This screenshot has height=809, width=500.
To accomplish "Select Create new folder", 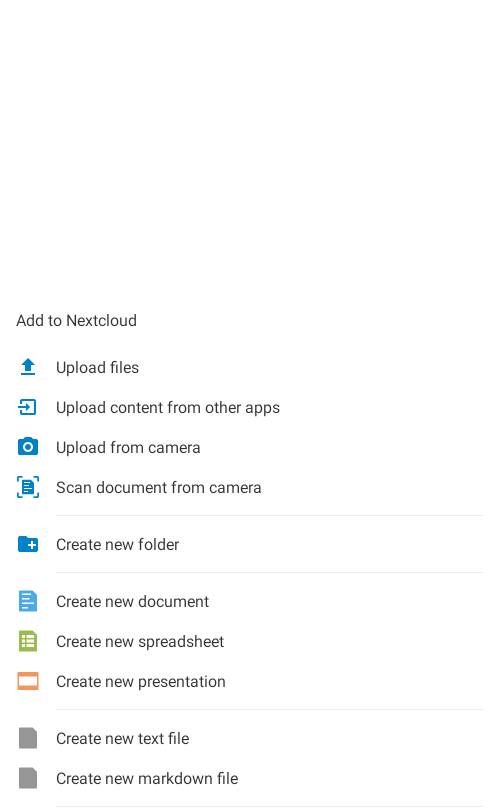I will pos(250,544).
